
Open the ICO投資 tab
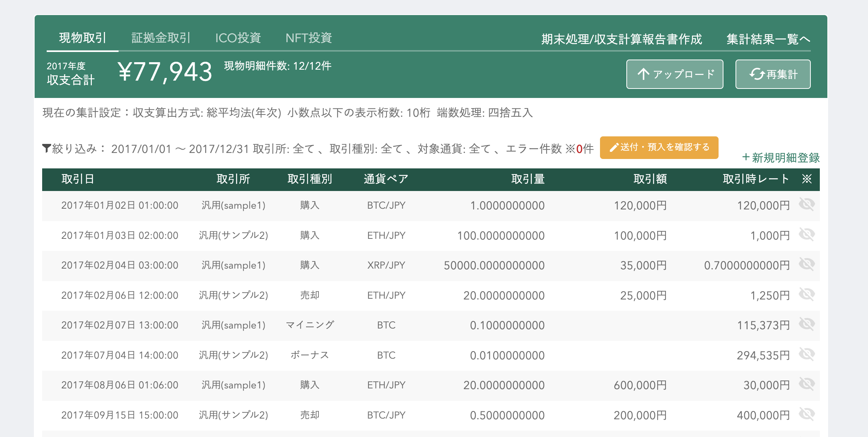point(238,38)
